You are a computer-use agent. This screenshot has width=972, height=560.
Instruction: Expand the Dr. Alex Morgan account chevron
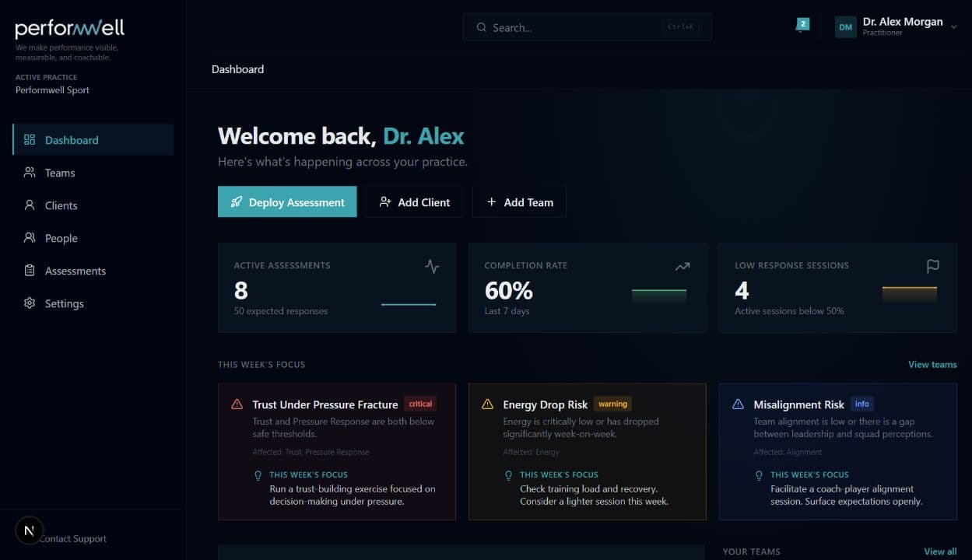tap(953, 27)
